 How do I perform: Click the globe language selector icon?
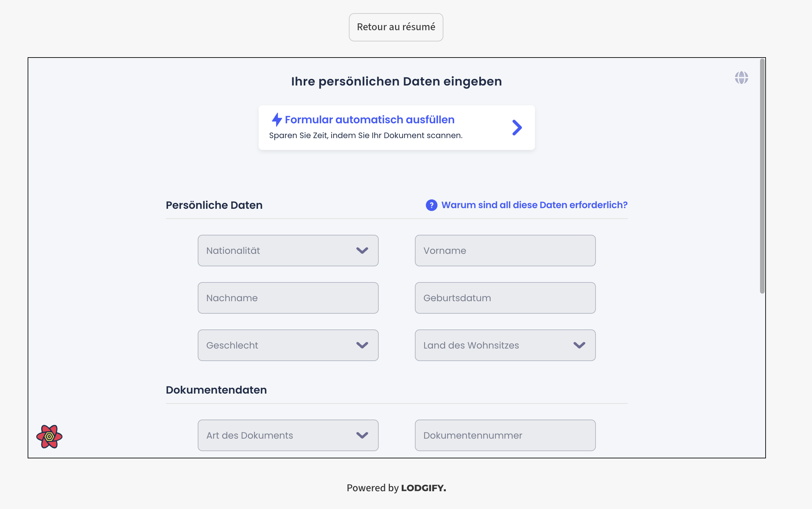741,78
